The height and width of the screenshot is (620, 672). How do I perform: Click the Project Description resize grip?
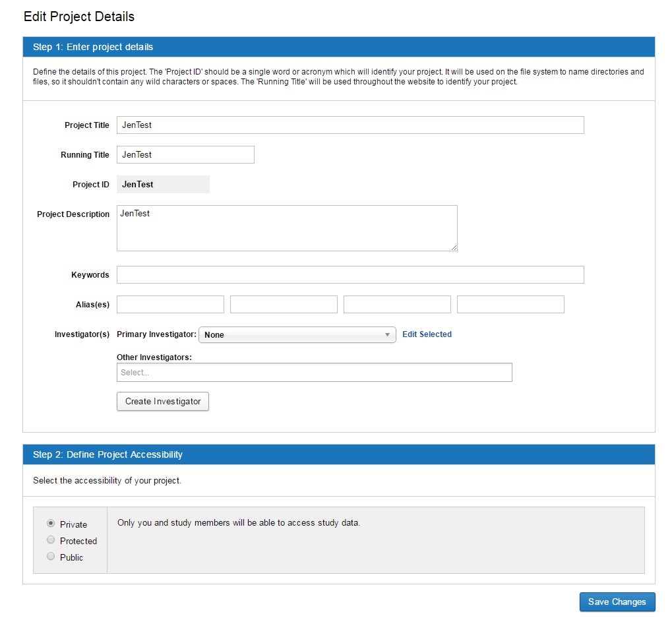click(454, 247)
